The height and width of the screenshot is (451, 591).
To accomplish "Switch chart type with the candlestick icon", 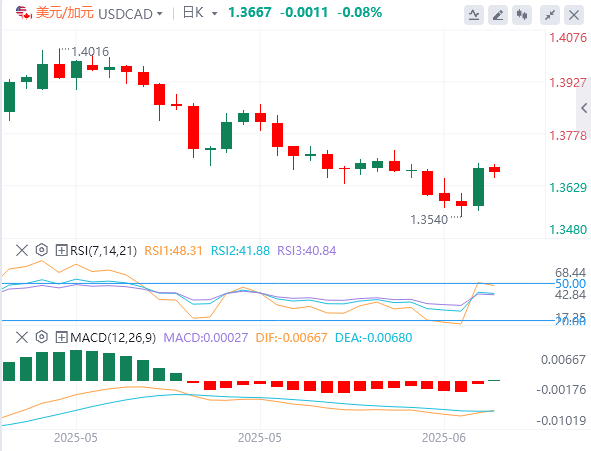I will (x=522, y=15).
